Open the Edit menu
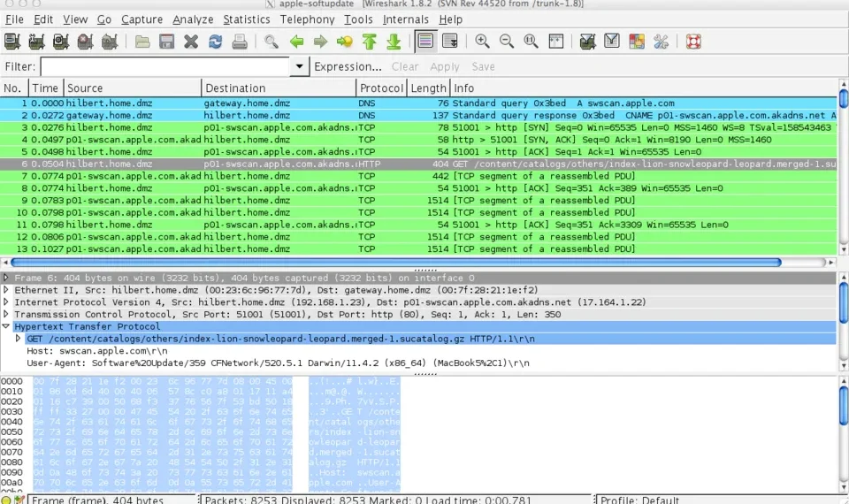 tap(43, 19)
